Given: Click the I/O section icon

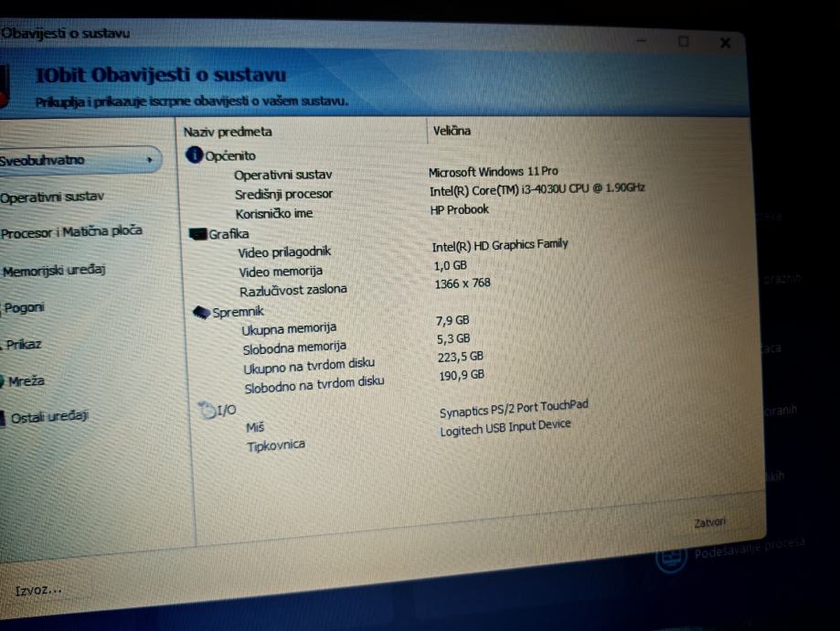Looking at the screenshot, I should (x=207, y=410).
